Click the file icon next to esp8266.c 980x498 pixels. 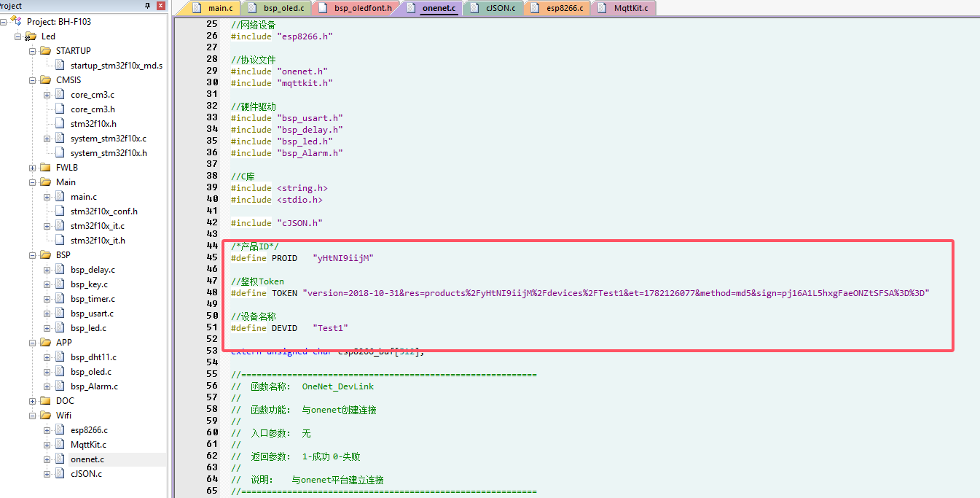(x=60, y=430)
